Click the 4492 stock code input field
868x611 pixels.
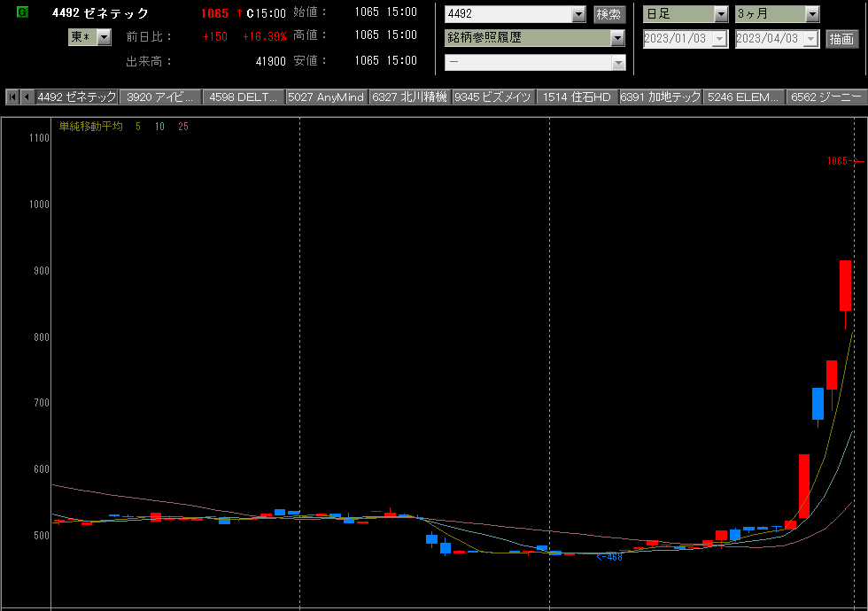[x=508, y=14]
